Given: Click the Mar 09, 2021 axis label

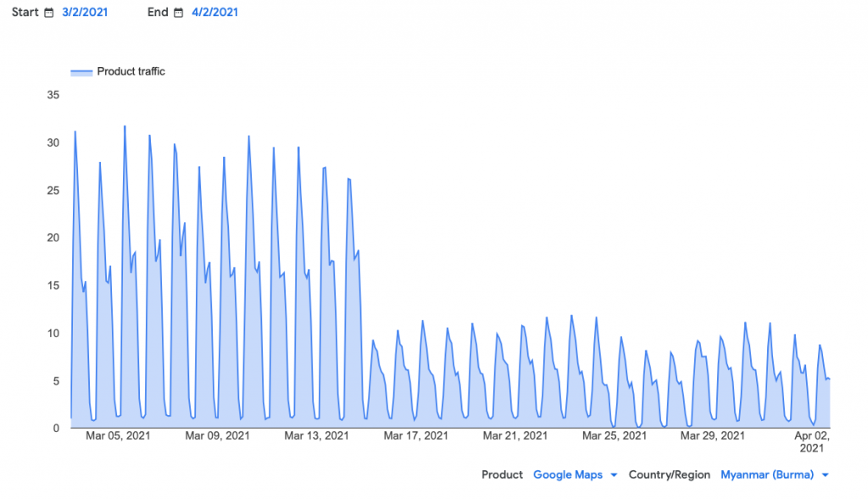Looking at the screenshot, I should [x=217, y=436].
